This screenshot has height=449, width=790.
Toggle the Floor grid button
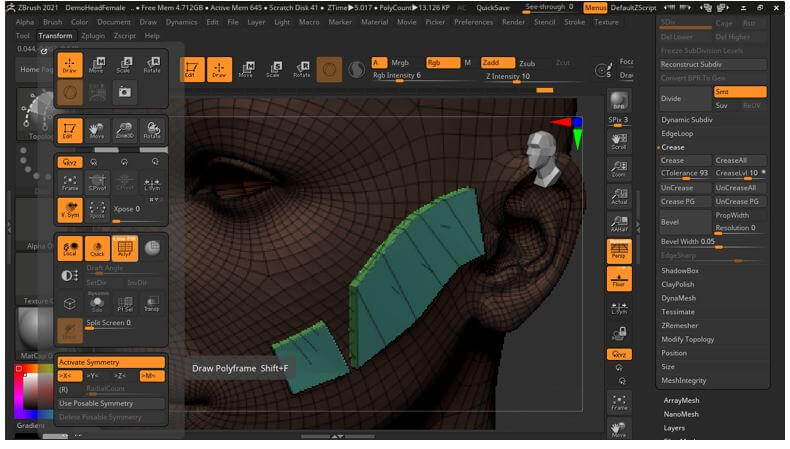(x=619, y=279)
